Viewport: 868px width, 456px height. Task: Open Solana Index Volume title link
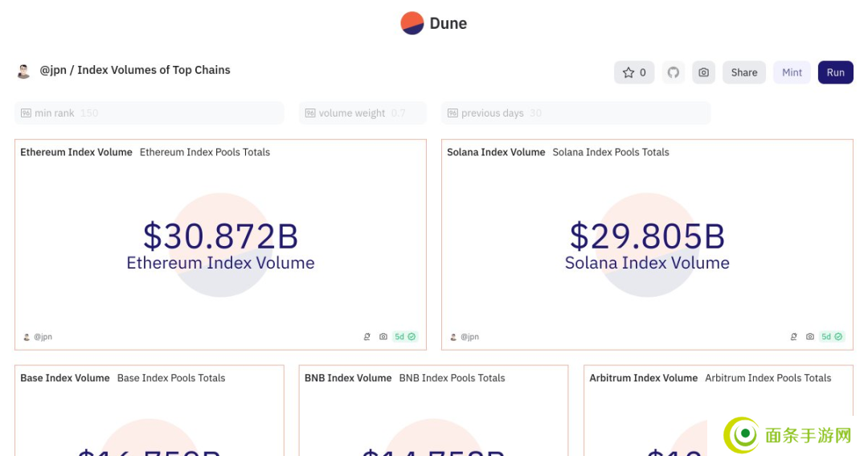pos(496,152)
